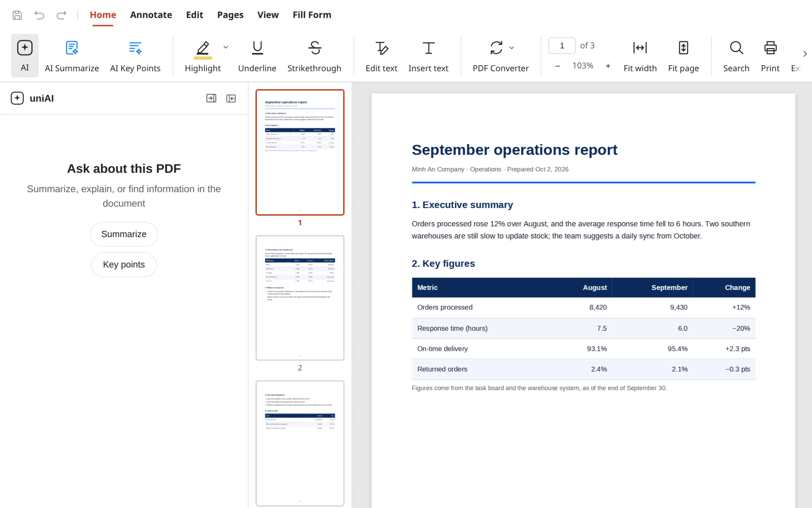Expand toolbar overflow chevron

click(x=805, y=54)
